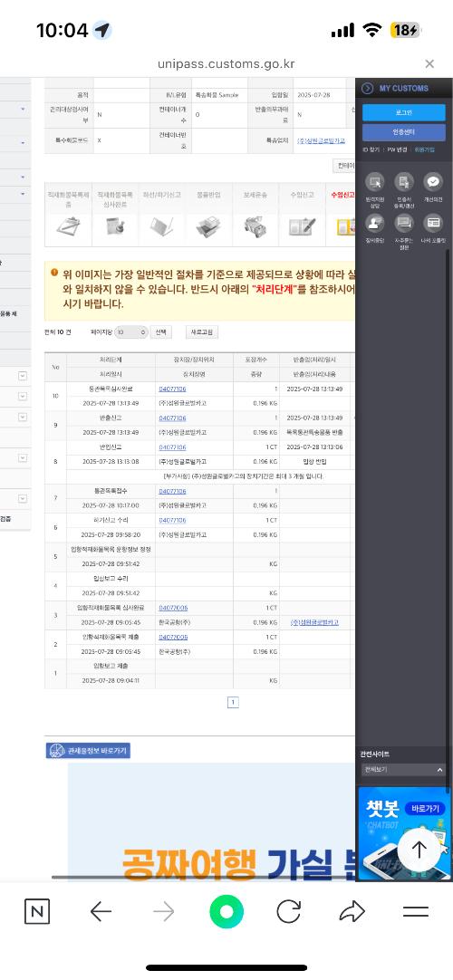Select 목록통관특송물품 반출 cell text
Viewport: 453px width, 980px height.
point(315,432)
